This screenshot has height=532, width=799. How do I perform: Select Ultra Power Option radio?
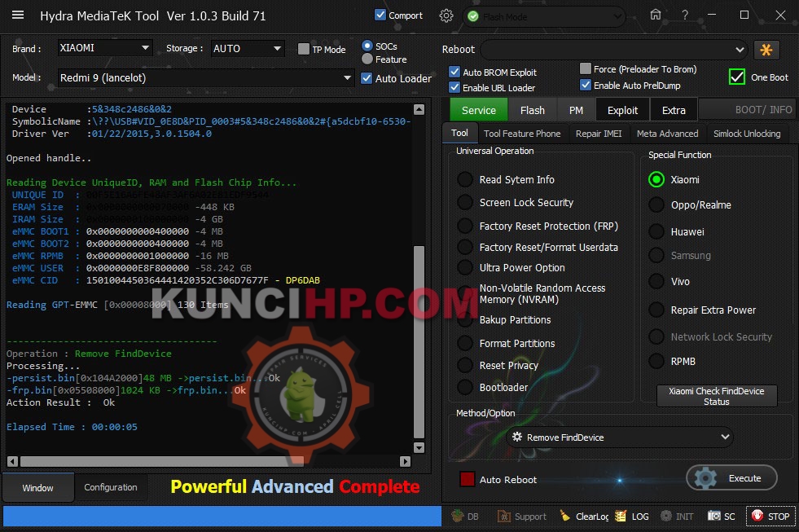[465, 267]
